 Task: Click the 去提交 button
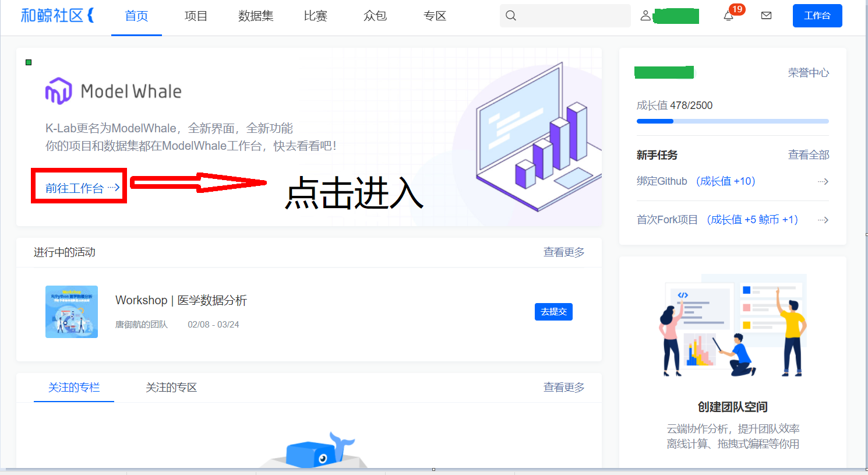point(553,312)
